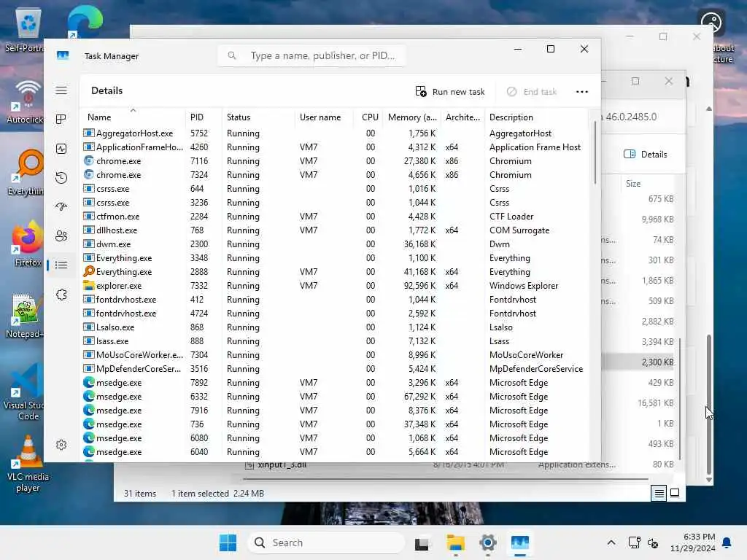747x560 pixels.
Task: Select the Details page icon in sidebar
Action: [61, 265]
